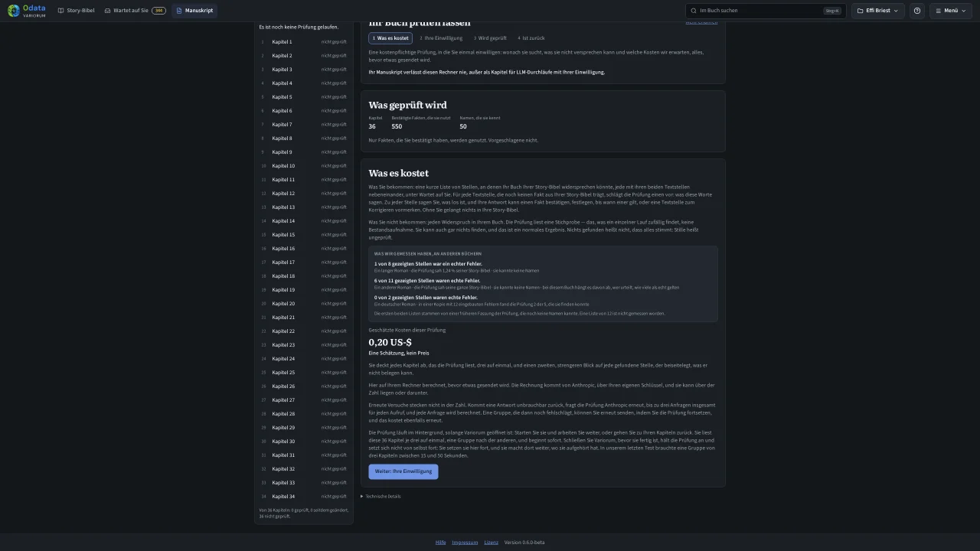Open the Lizenz footer link

(x=491, y=543)
